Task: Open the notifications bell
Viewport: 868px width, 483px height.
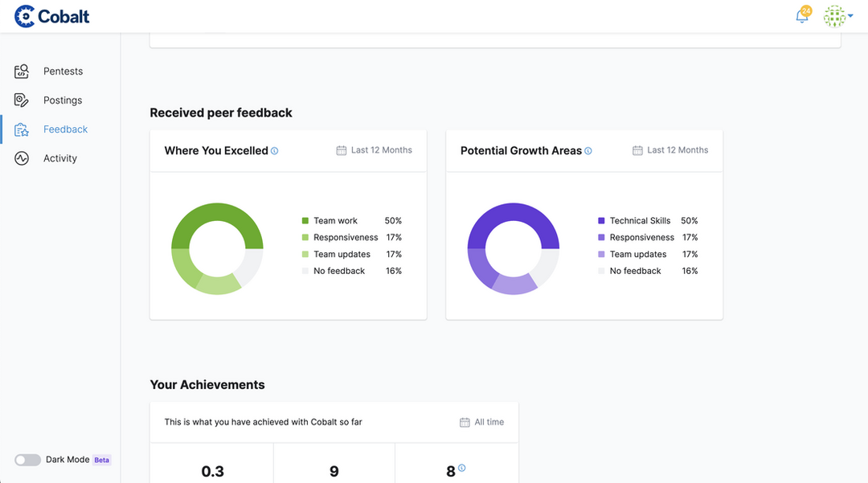Action: 801,16
